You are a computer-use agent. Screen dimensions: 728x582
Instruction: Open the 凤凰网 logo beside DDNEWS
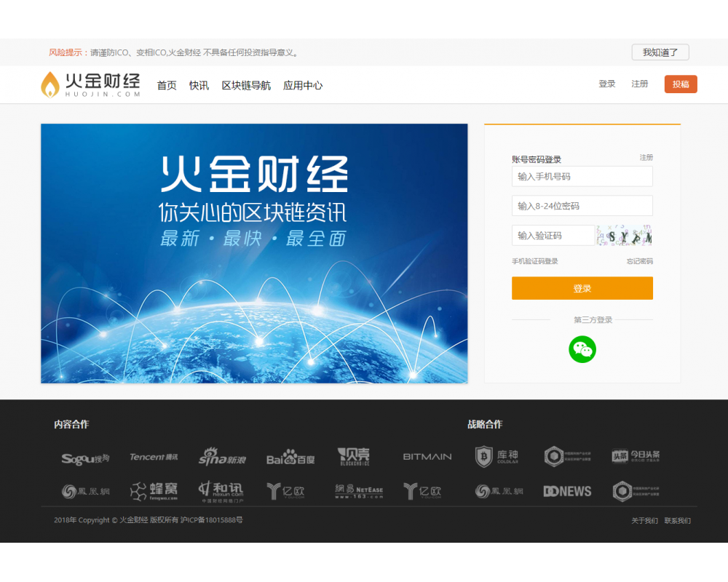tap(499, 491)
